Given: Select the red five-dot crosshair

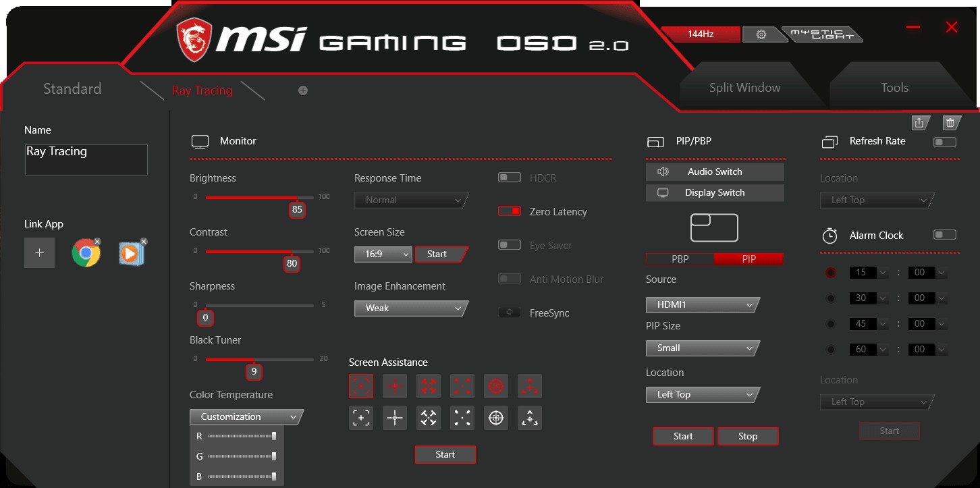Looking at the screenshot, I should pos(462,386).
